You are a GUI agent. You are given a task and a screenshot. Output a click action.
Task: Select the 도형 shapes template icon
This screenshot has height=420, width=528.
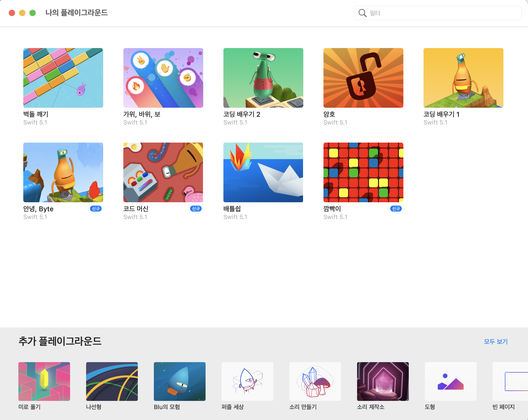pyautogui.click(x=451, y=381)
